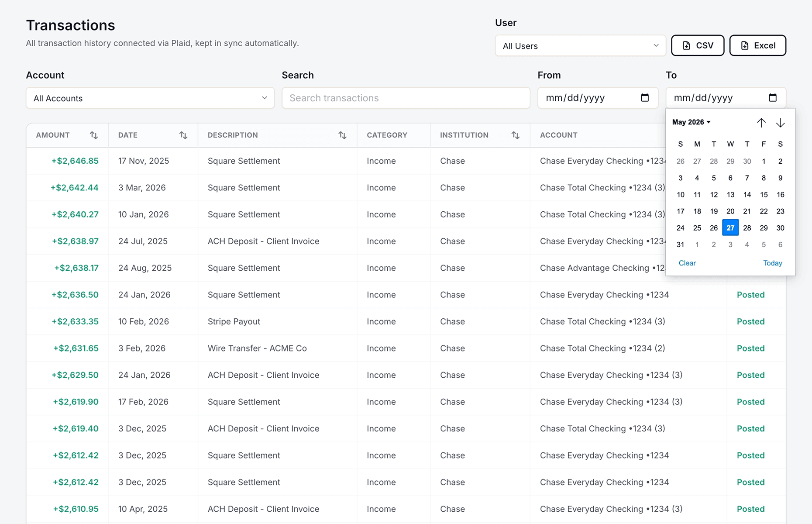The width and height of the screenshot is (812, 524).
Task: Jump to Today in the calendar
Action: pyautogui.click(x=773, y=263)
